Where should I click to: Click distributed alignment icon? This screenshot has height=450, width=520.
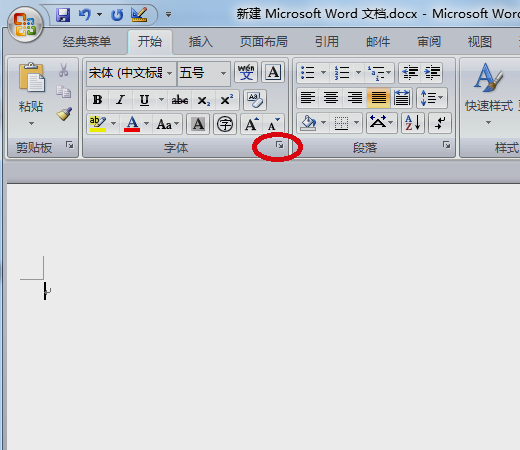click(402, 98)
